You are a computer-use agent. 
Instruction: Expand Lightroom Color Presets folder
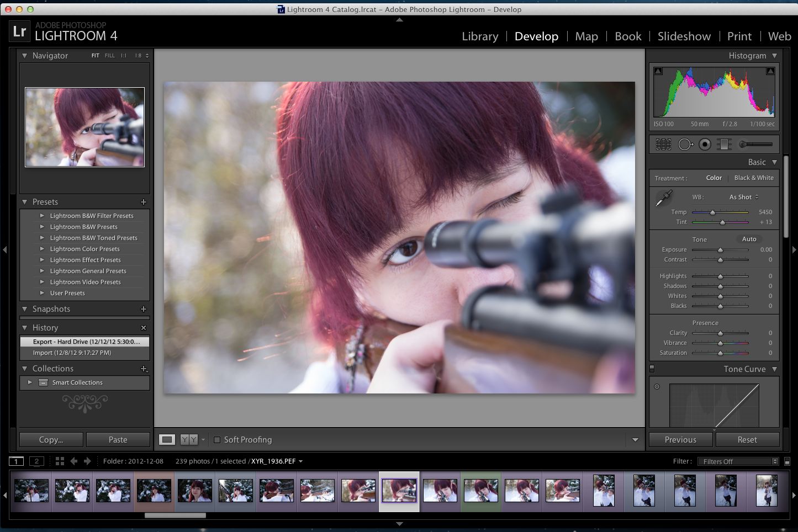(84, 249)
